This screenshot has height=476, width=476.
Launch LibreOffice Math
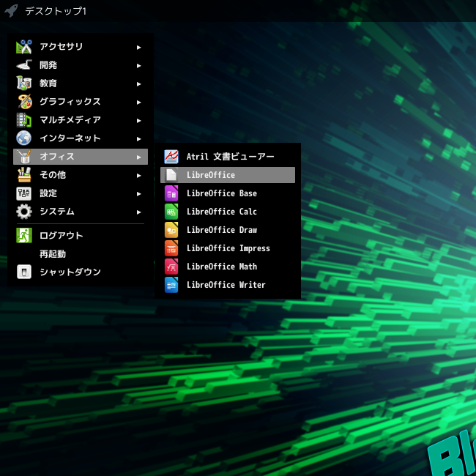coord(228,267)
